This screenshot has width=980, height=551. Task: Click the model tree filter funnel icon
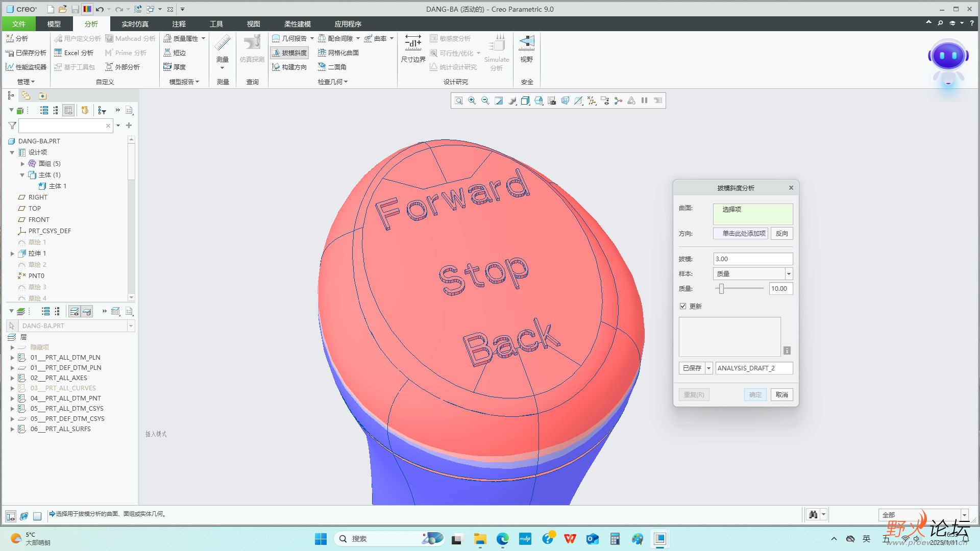(x=12, y=126)
